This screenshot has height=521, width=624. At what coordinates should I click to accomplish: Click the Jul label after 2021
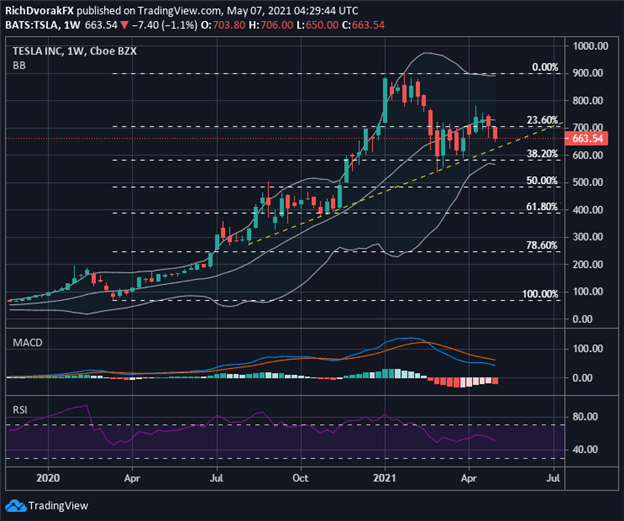point(553,478)
